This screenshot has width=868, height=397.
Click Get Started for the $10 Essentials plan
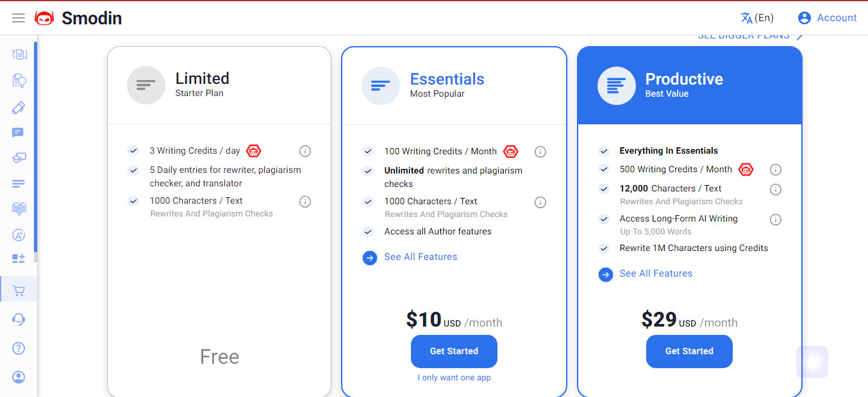[x=454, y=351]
